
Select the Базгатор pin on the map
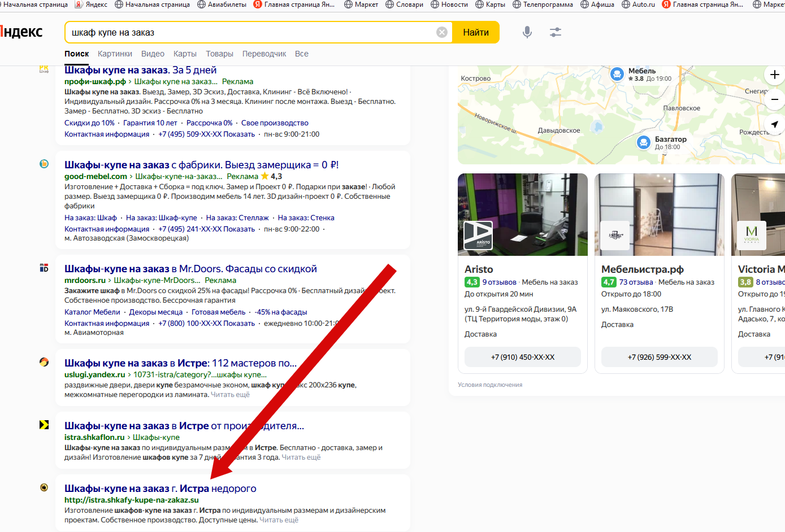click(x=643, y=142)
